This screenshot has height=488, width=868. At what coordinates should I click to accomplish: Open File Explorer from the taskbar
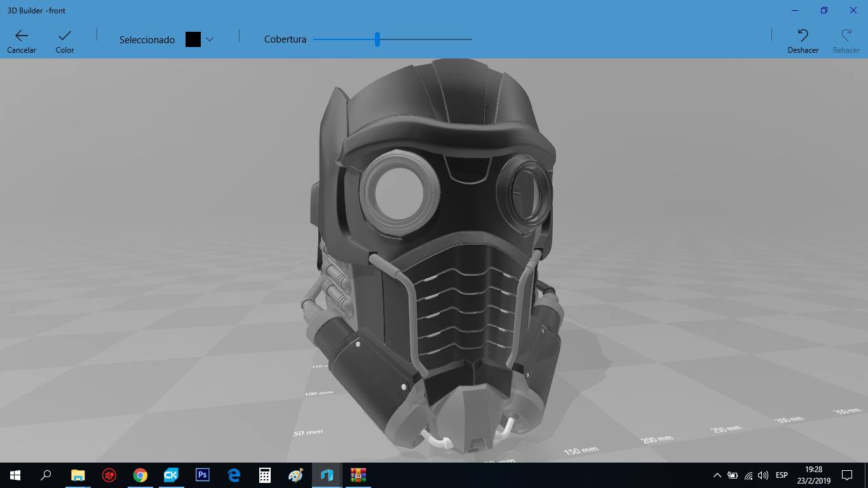click(78, 475)
